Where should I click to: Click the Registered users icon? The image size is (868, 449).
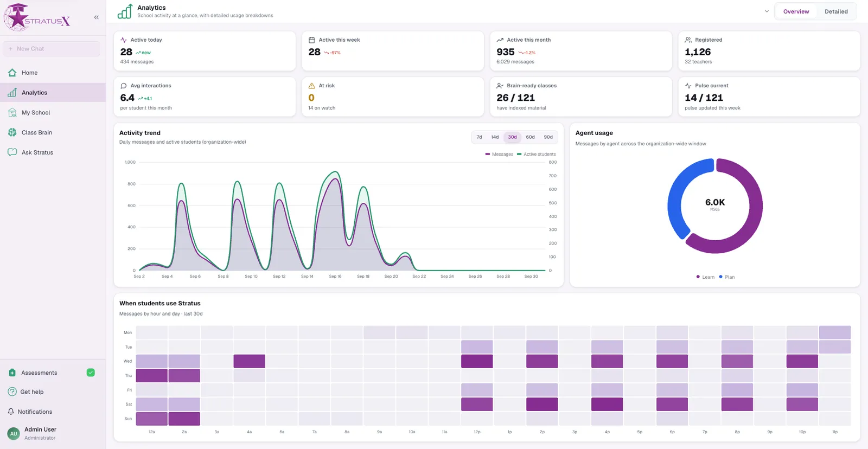pyautogui.click(x=688, y=40)
